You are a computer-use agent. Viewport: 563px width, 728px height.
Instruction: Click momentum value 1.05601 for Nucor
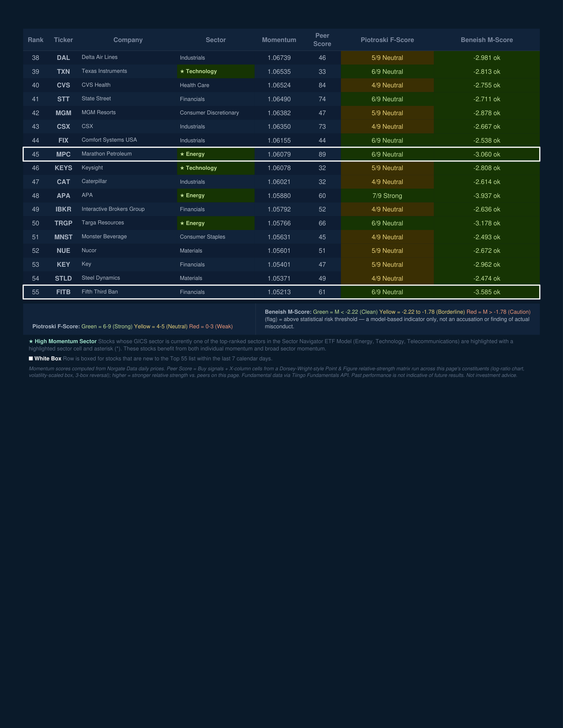[279, 251]
